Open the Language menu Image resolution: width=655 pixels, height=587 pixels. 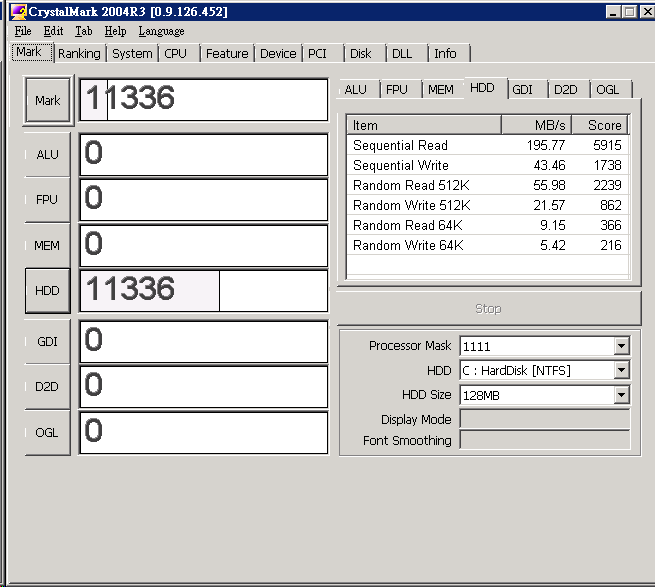click(161, 31)
